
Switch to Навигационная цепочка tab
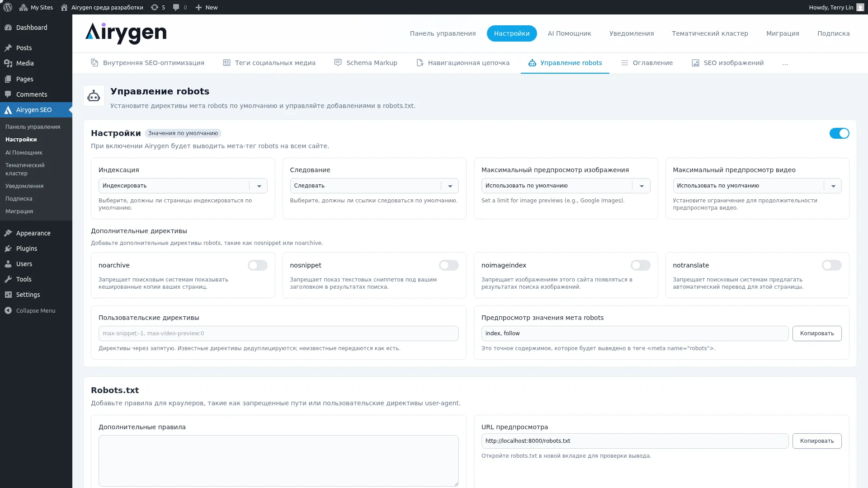[x=462, y=63]
